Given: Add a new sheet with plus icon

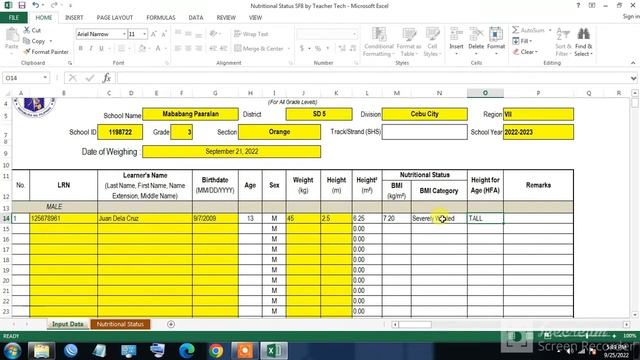Looking at the screenshot, I should coord(171,324).
